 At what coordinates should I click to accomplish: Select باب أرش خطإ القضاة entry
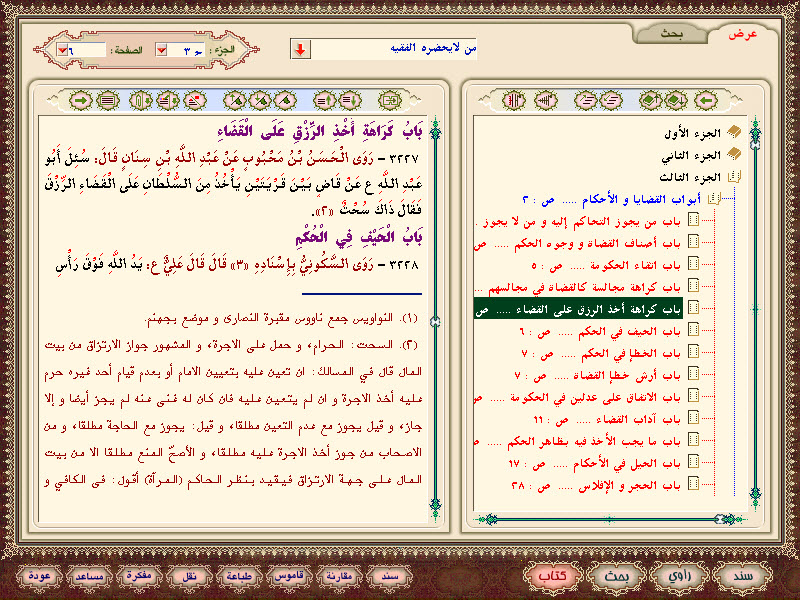pos(597,376)
